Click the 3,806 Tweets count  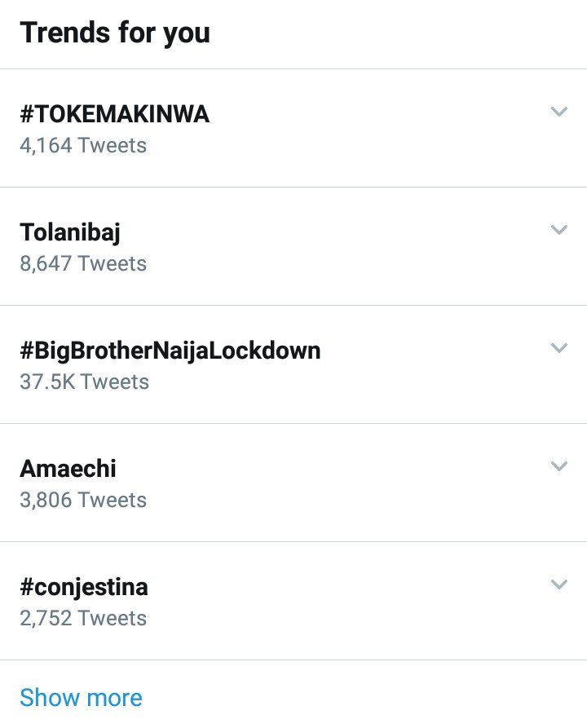click(83, 501)
